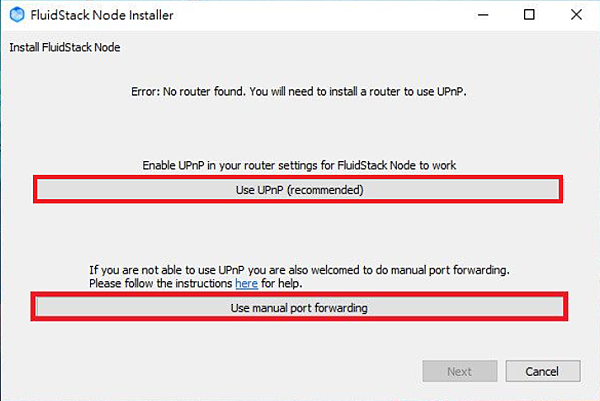Click the grayed-out Next button

pos(460,371)
